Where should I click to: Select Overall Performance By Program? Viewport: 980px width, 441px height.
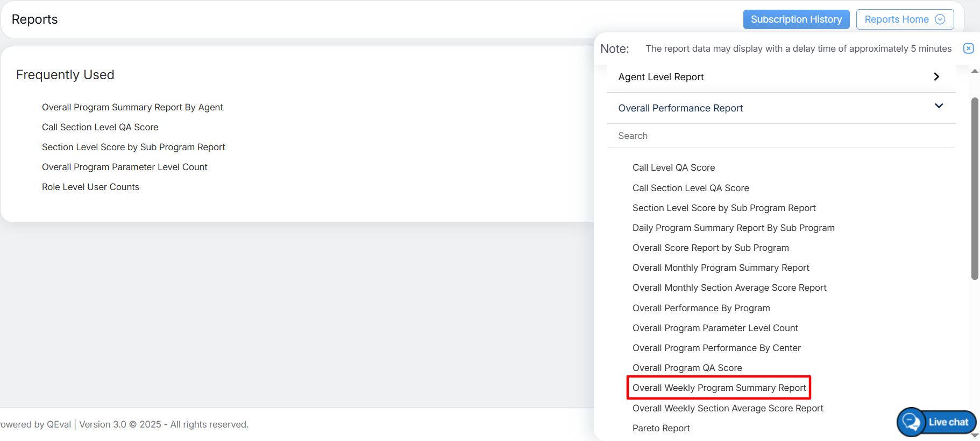[x=701, y=308]
